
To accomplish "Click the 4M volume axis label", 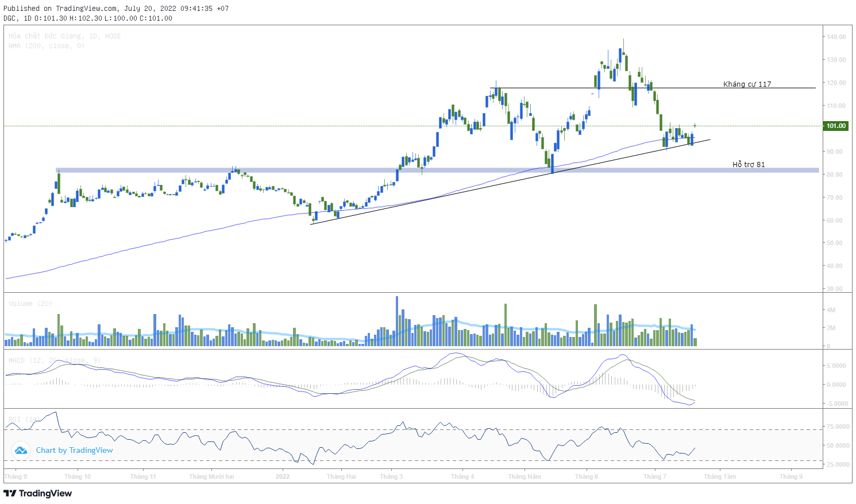I will [x=831, y=310].
